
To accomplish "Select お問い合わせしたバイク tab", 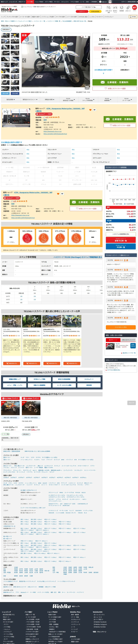I will pyautogui.click(x=128, y=340).
